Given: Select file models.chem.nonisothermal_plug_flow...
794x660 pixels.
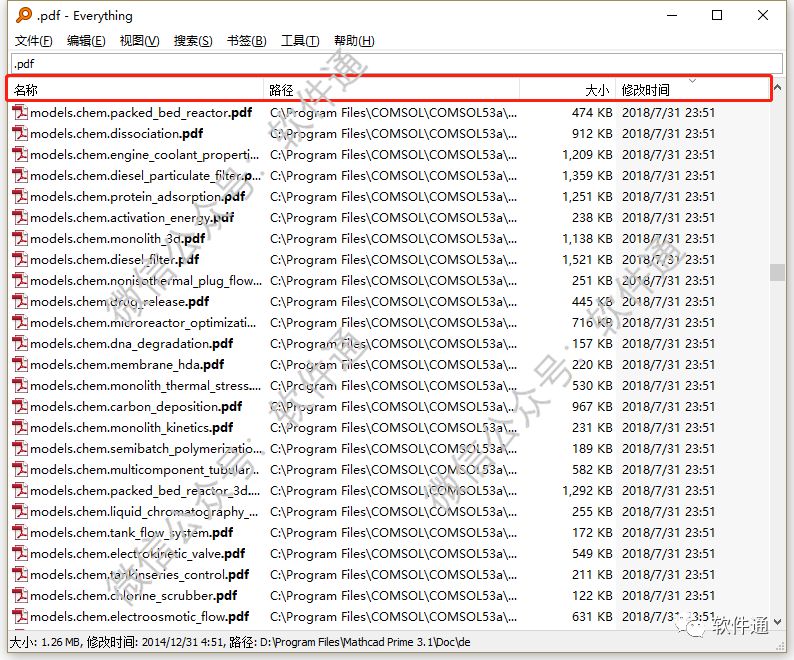Looking at the screenshot, I should click(146, 280).
